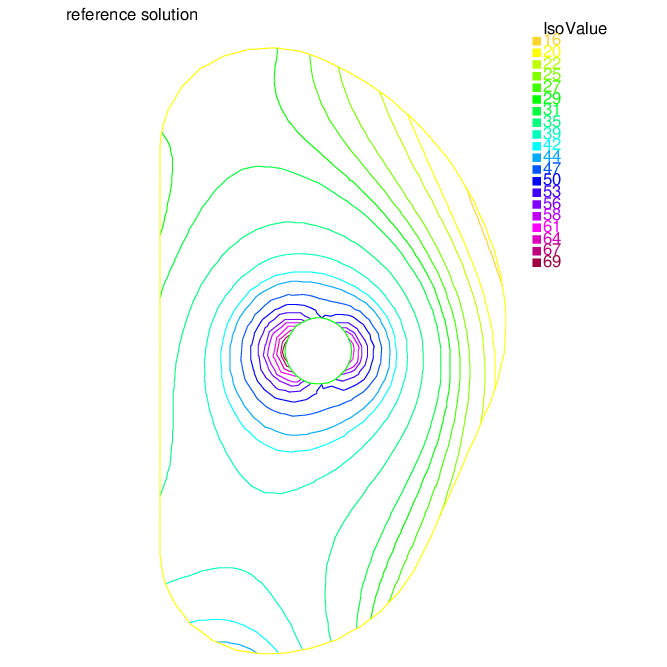Click the legend swatch for isovalue 35
The height and width of the screenshot is (667, 667).
tap(536, 123)
